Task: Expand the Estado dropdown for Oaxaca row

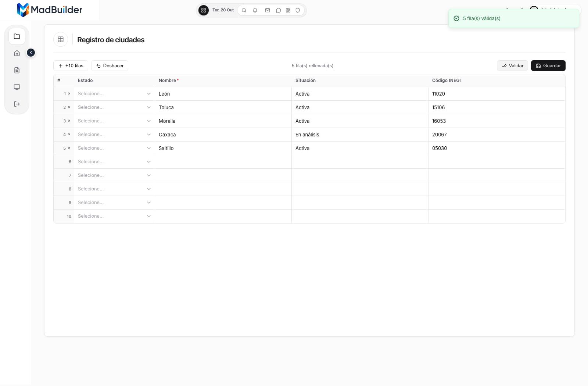Action: click(x=114, y=135)
